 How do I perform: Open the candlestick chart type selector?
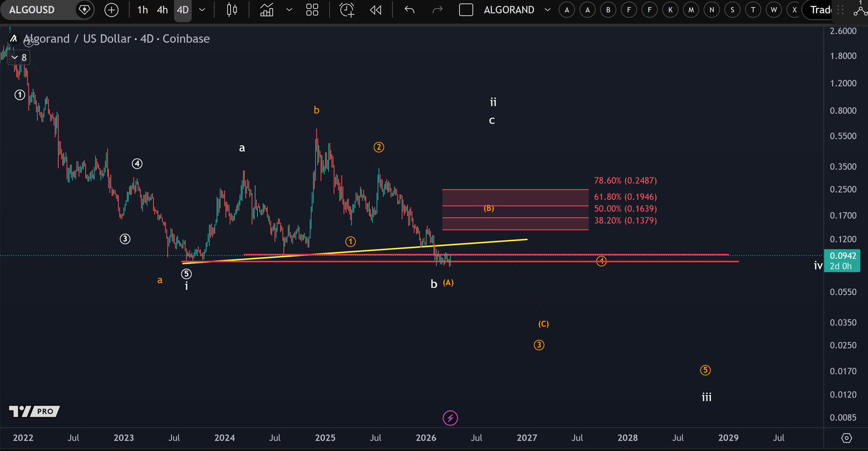click(x=232, y=10)
